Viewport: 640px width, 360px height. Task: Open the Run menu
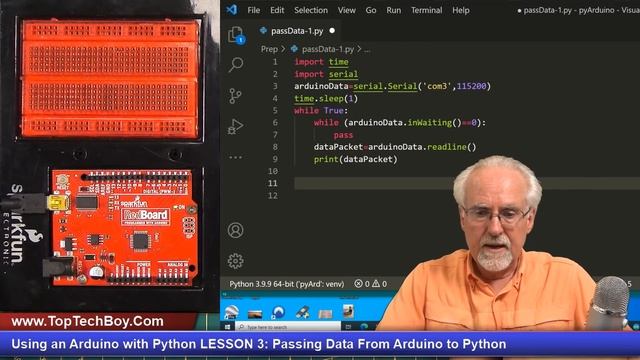click(x=393, y=10)
